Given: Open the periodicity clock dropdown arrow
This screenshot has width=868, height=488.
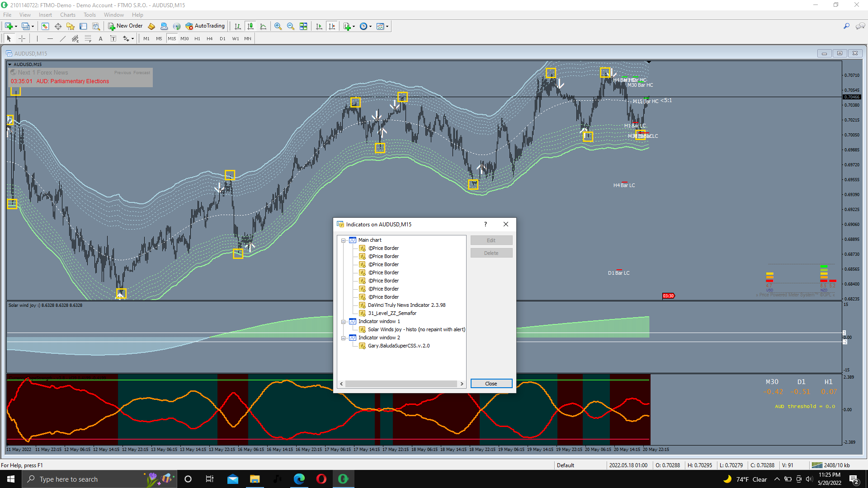Looking at the screenshot, I should pos(371,27).
